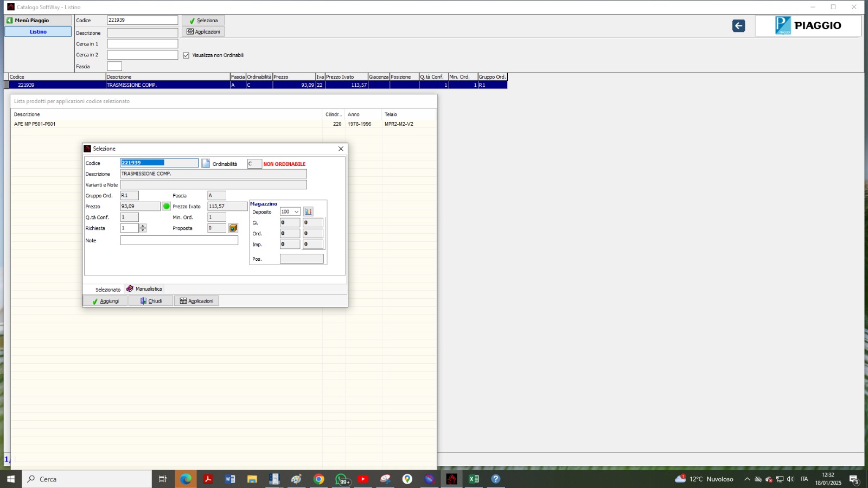The height and width of the screenshot is (488, 868).
Task: Expand the Deposito dropdown
Action: [296, 212]
